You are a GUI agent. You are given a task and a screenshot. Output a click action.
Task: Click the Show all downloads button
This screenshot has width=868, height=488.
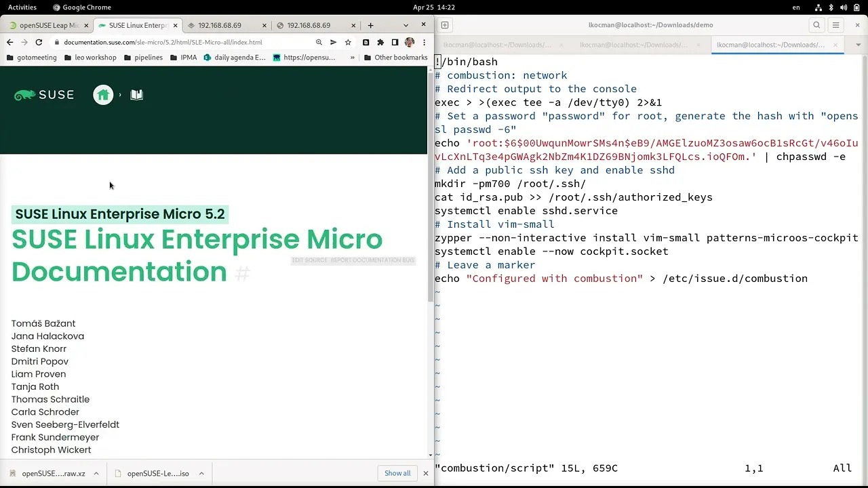pos(397,473)
